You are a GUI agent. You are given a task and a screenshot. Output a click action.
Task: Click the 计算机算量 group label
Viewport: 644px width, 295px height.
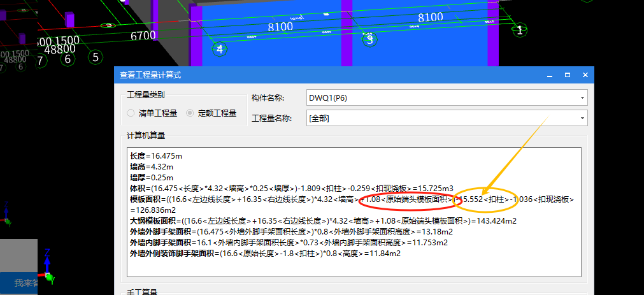(147, 136)
